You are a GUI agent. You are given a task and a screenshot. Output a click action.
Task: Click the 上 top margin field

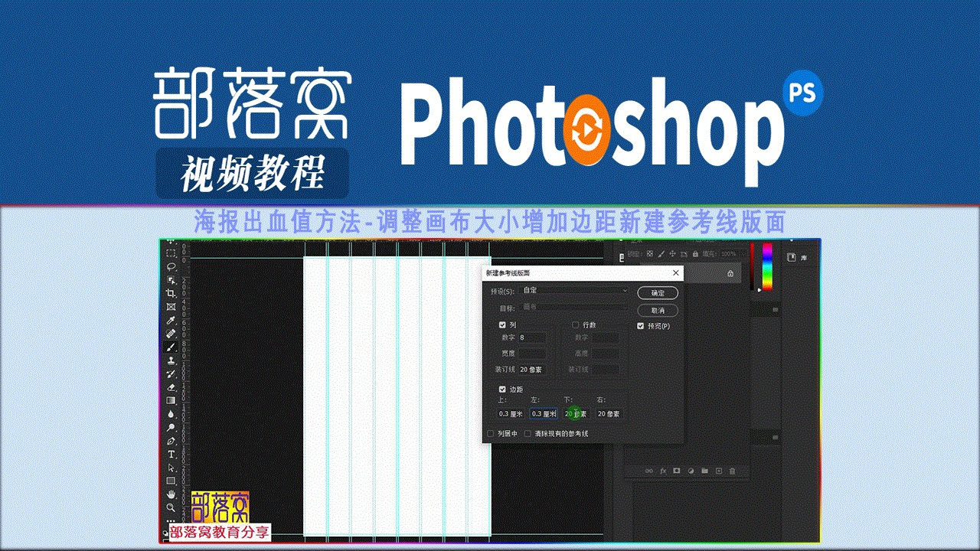511,414
